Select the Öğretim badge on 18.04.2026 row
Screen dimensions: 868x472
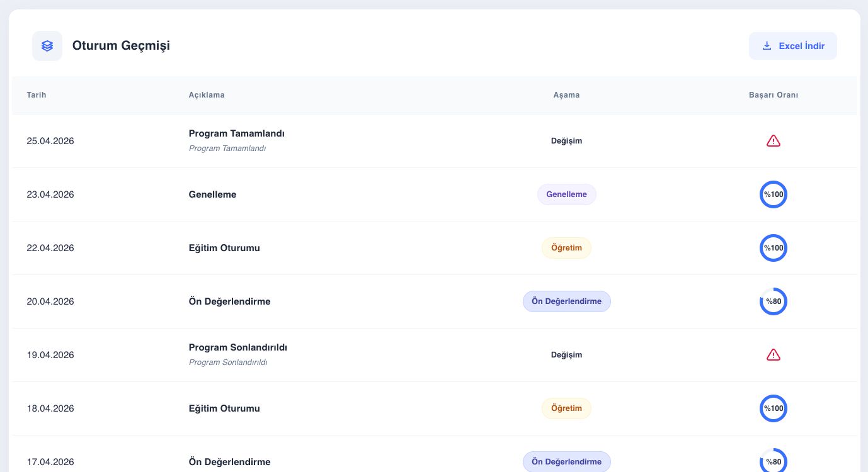[x=566, y=408]
